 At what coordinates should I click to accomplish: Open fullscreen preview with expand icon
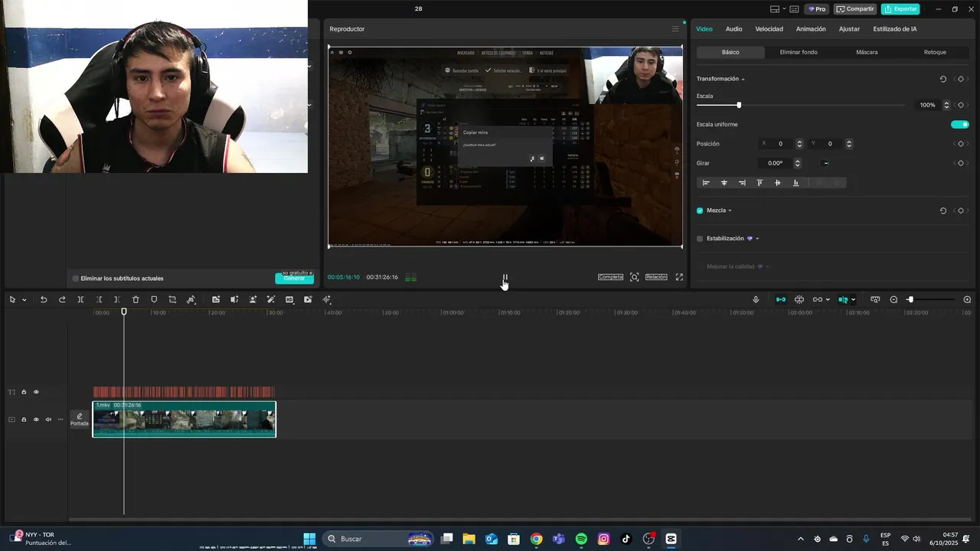[679, 277]
